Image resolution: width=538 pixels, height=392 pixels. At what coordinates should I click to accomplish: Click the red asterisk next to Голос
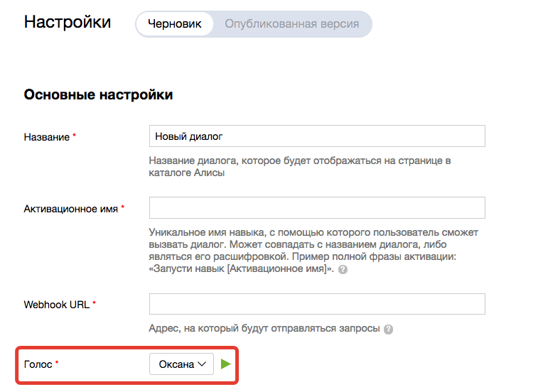57,364
